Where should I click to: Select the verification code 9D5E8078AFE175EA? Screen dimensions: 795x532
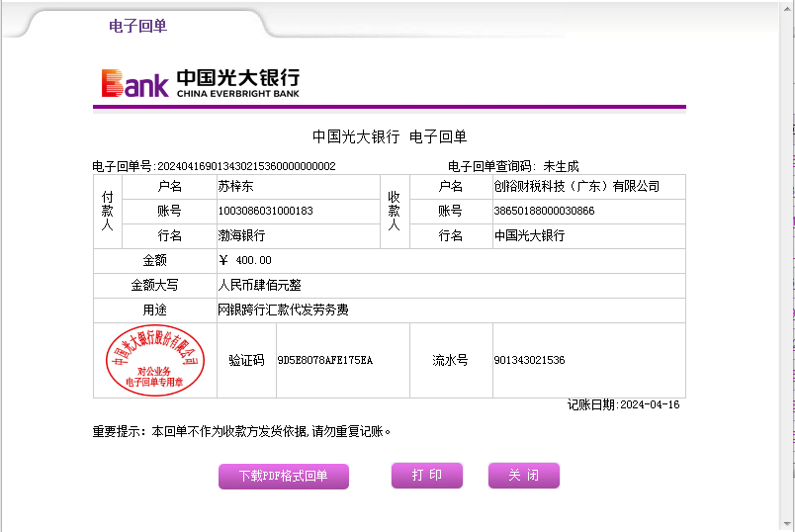(x=324, y=361)
